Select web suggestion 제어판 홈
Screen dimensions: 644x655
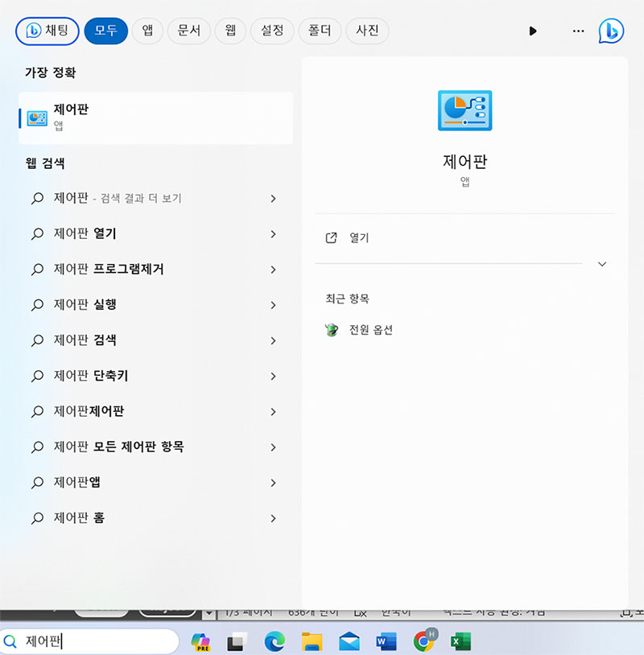155,518
